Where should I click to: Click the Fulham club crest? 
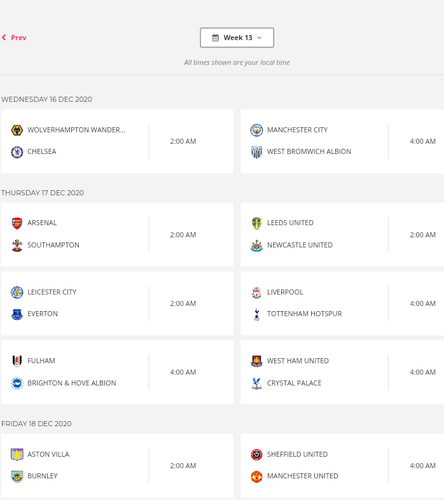coord(17,361)
